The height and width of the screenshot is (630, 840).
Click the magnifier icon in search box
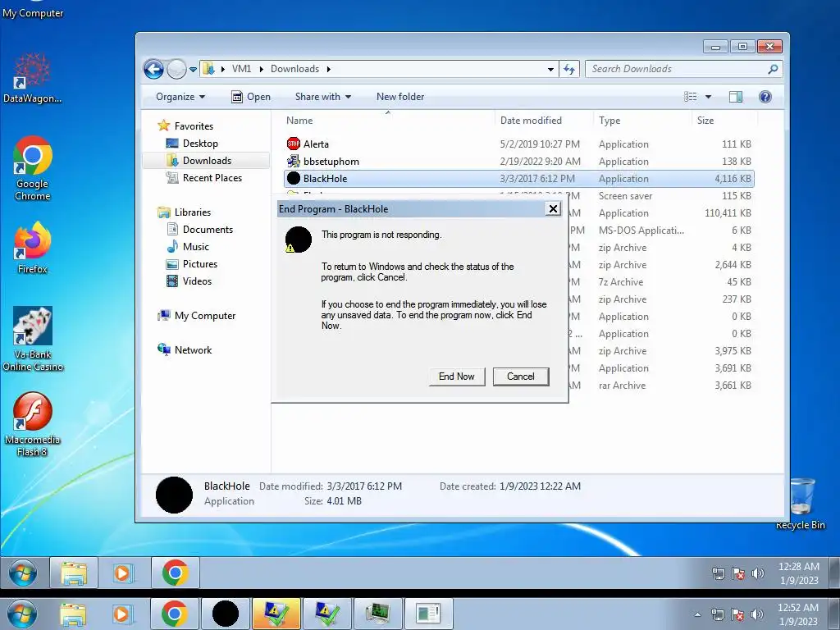(x=773, y=69)
